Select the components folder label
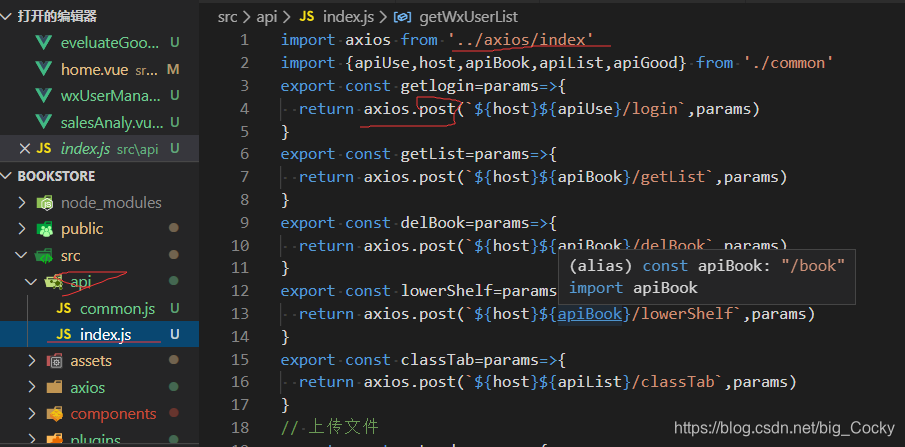905x447 pixels. tap(113, 414)
